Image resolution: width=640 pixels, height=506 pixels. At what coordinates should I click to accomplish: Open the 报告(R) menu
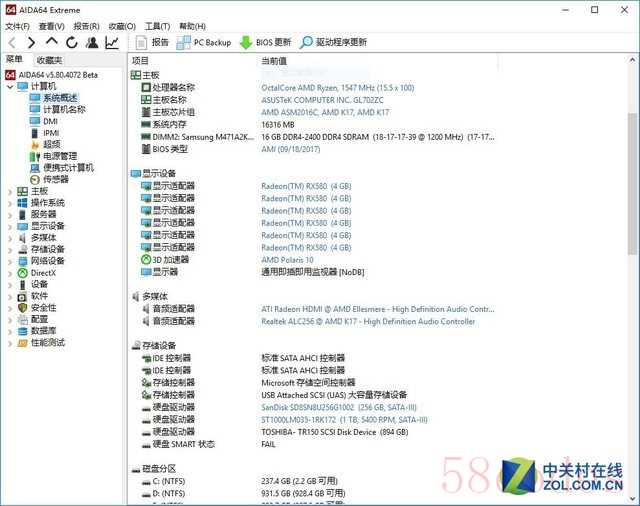click(87, 27)
